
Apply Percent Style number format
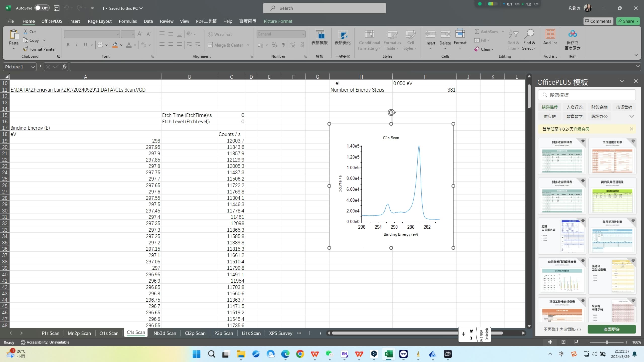pos(274,45)
